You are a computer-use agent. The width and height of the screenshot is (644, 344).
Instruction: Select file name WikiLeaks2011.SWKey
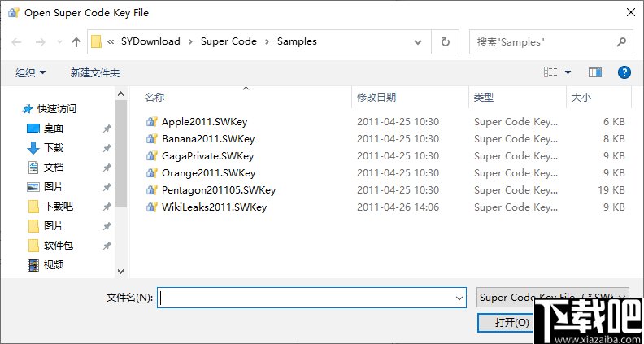pyautogui.click(x=214, y=207)
